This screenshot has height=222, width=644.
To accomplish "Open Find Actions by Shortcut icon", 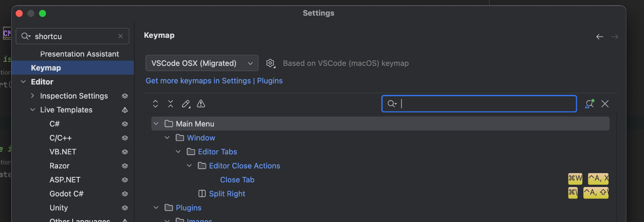I will coord(590,104).
